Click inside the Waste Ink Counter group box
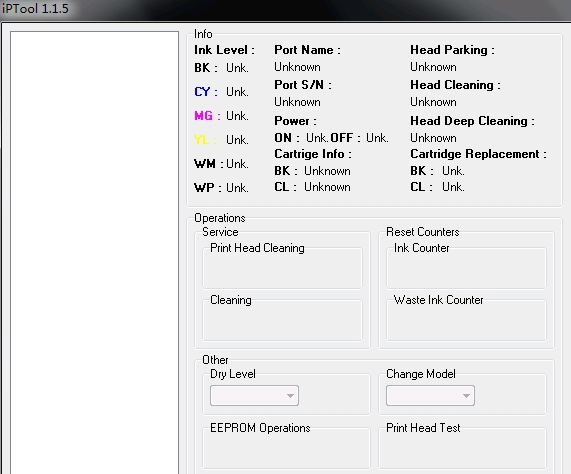Screen dimensions: 571x474 466,320
